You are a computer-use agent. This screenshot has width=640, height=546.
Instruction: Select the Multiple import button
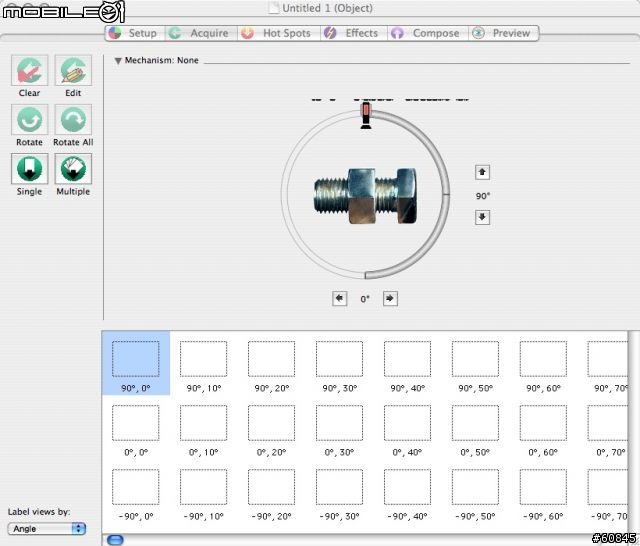tap(73, 169)
